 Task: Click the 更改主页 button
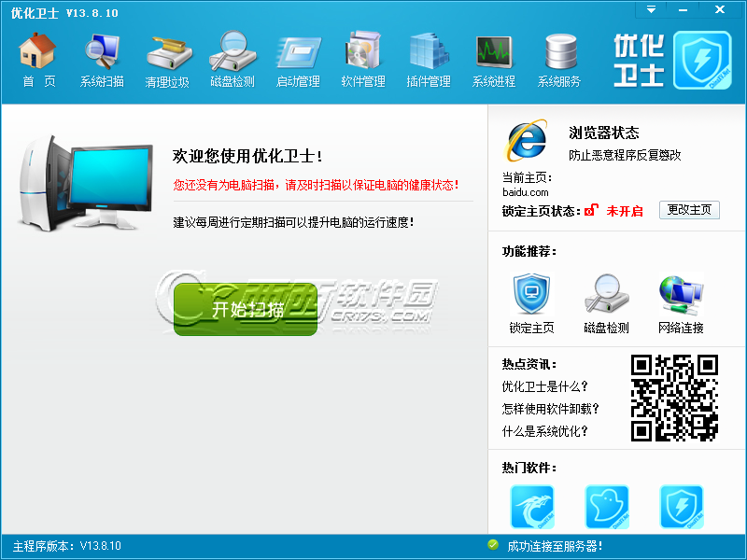[x=689, y=210]
